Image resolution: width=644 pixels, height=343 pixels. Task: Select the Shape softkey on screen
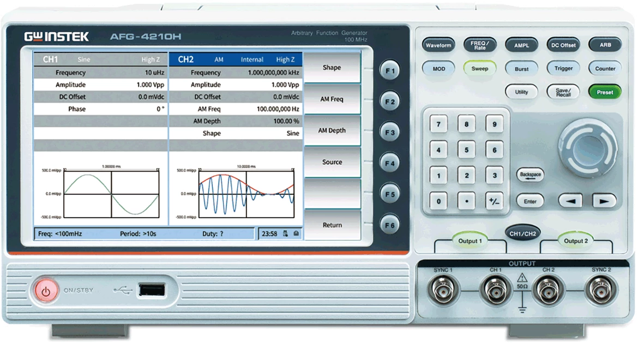pos(332,68)
